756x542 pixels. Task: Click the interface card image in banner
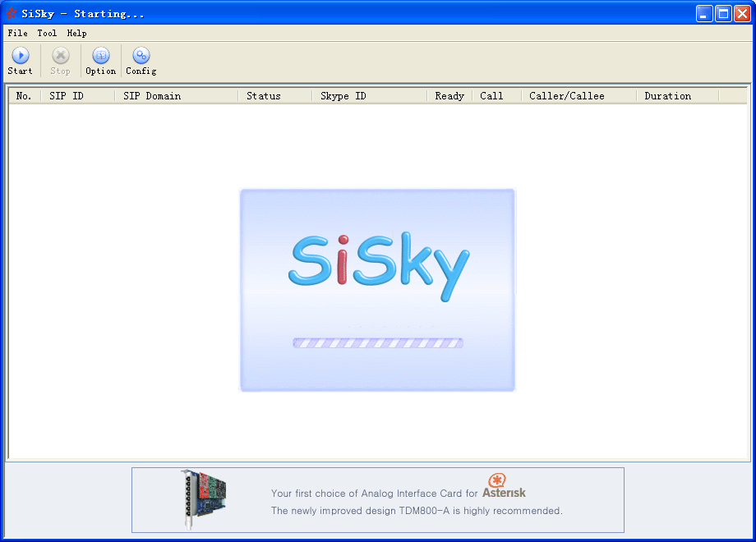[x=204, y=499]
